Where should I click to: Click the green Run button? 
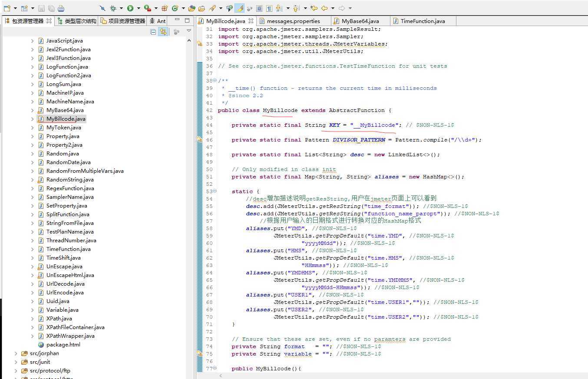pyautogui.click(x=130, y=8)
